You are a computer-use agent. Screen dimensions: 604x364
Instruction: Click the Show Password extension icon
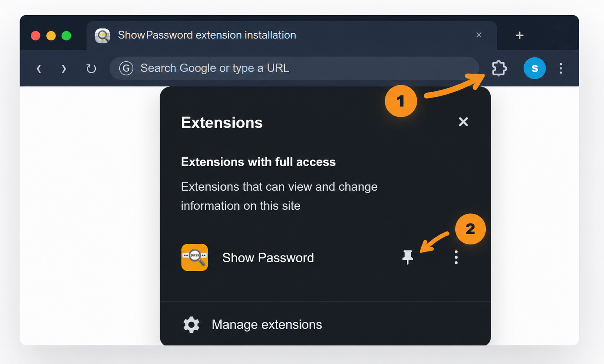tap(195, 257)
